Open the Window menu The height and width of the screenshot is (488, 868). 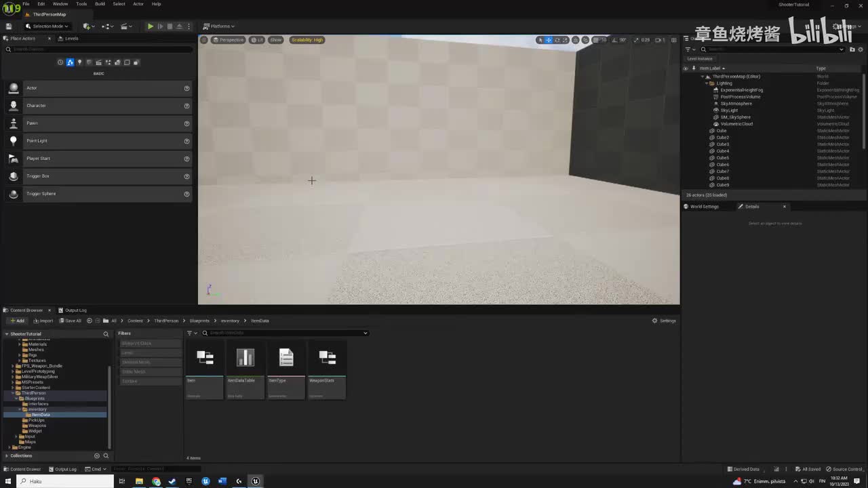click(x=60, y=4)
